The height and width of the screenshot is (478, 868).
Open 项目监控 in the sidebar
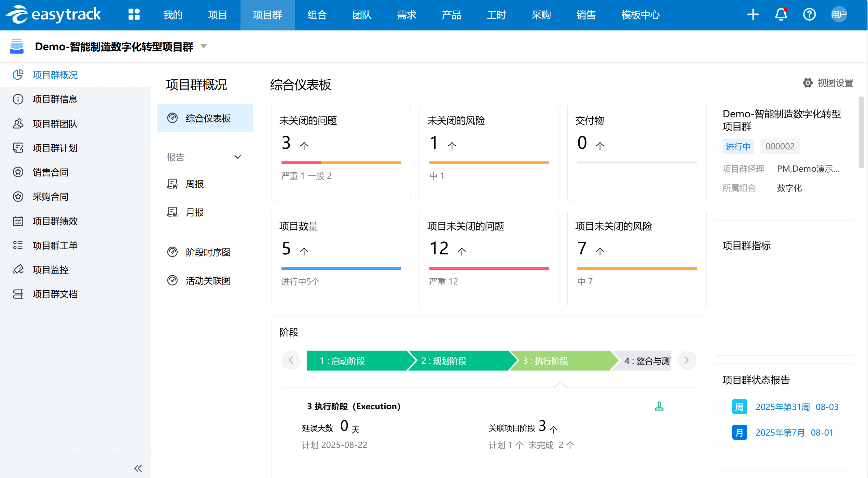[51, 270]
